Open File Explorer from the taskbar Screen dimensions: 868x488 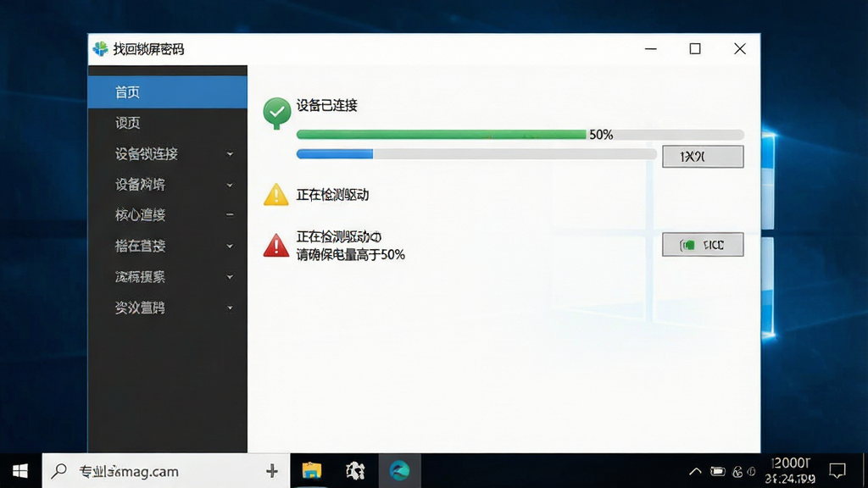(x=312, y=471)
